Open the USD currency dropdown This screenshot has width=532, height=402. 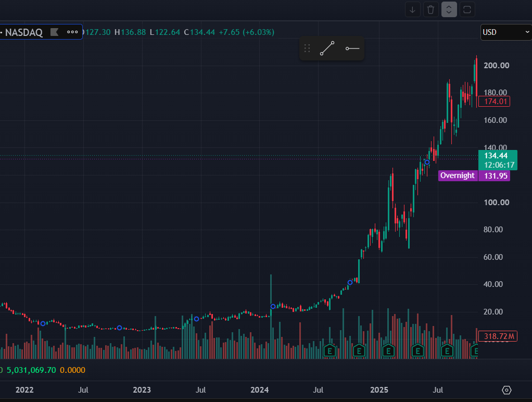506,32
